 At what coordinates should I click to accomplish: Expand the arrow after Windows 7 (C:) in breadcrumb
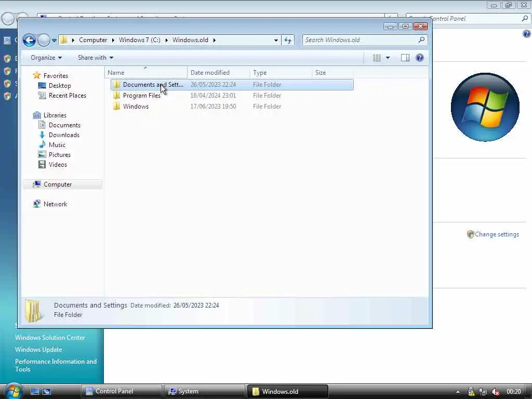pyautogui.click(x=166, y=40)
